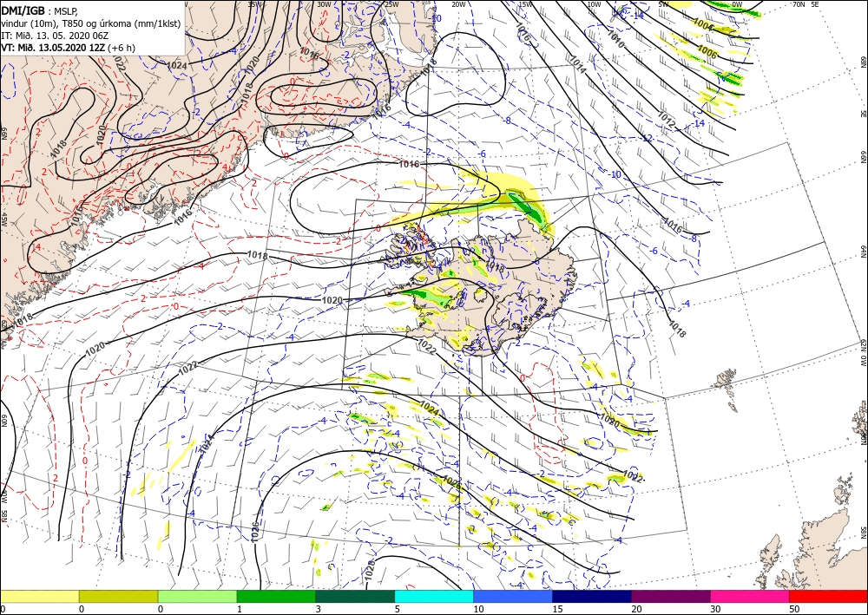Click the legend tick label '3' below the color bar
Viewport: 868px width, 615px height.
(318, 609)
